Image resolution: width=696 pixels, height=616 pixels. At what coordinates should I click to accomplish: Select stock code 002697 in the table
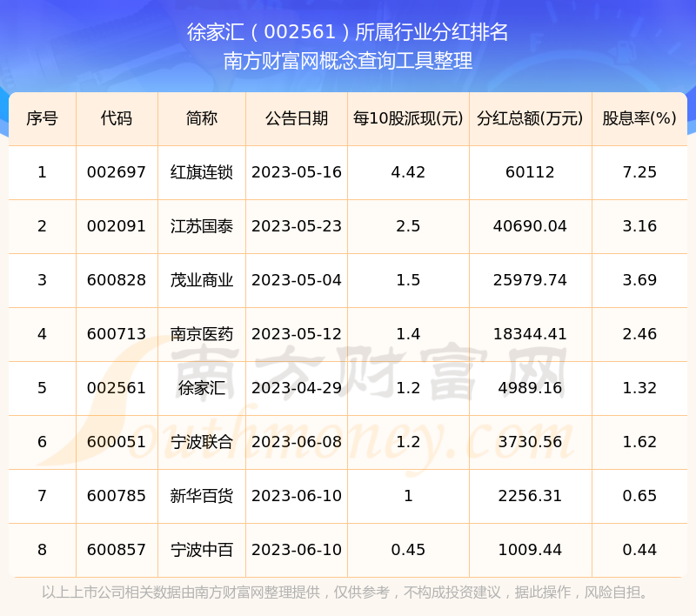117,172
